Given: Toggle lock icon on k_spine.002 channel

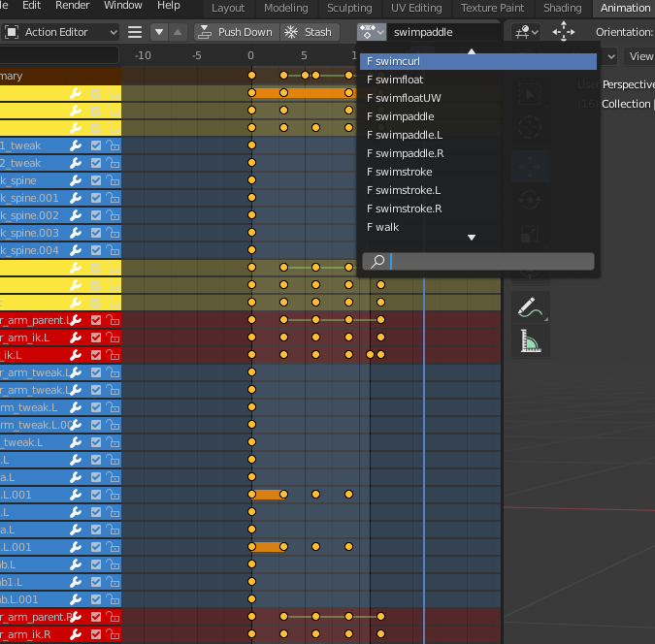Looking at the screenshot, I should click(113, 215).
